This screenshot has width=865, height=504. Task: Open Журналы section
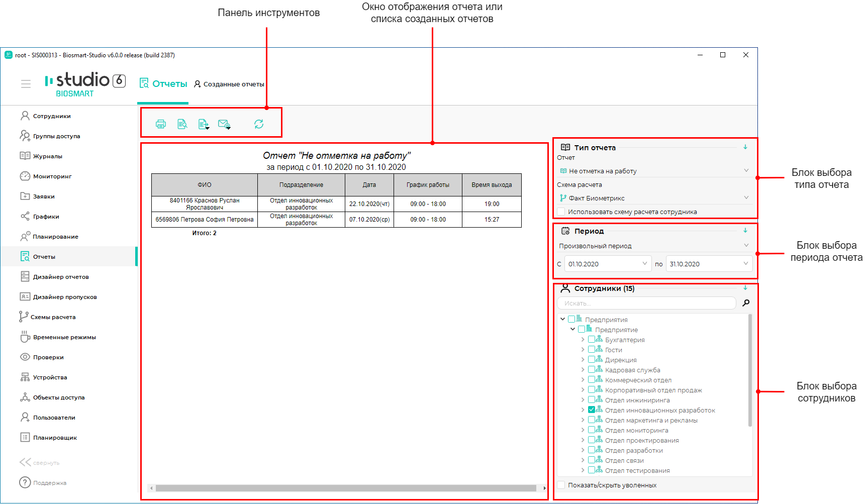coord(48,156)
